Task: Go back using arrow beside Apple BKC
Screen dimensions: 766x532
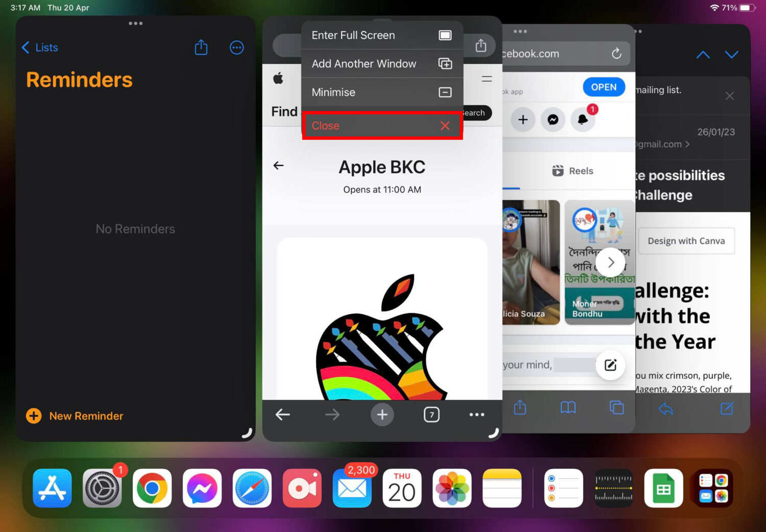Action: 278,165
